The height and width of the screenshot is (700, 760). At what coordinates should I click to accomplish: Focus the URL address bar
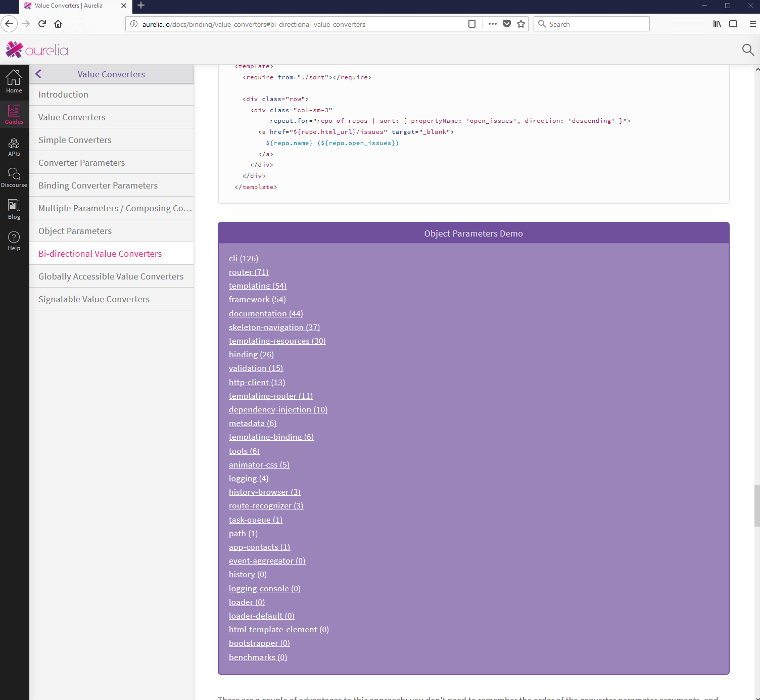(303, 24)
